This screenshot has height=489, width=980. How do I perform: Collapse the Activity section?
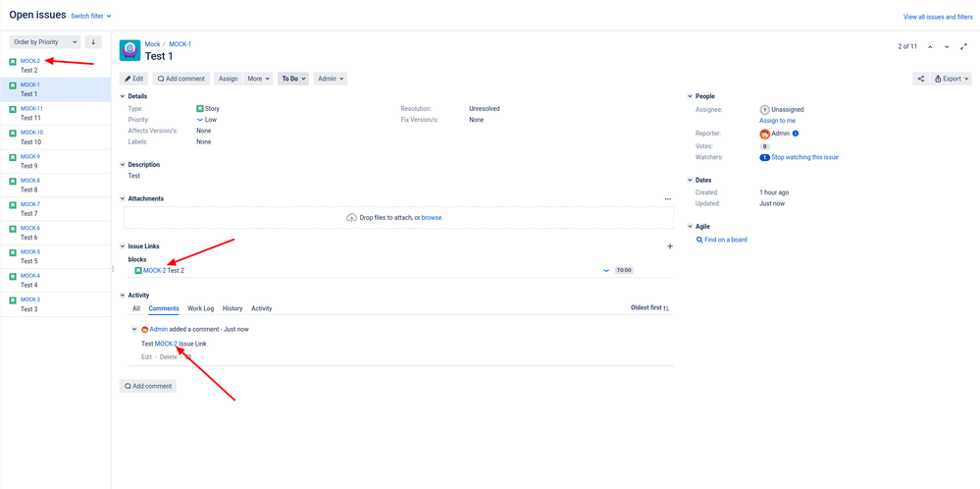click(x=123, y=296)
